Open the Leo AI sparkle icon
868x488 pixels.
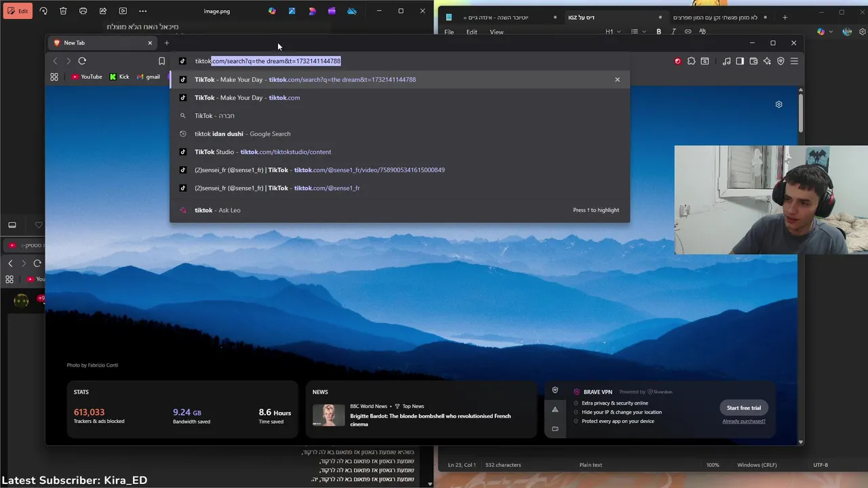(767, 61)
